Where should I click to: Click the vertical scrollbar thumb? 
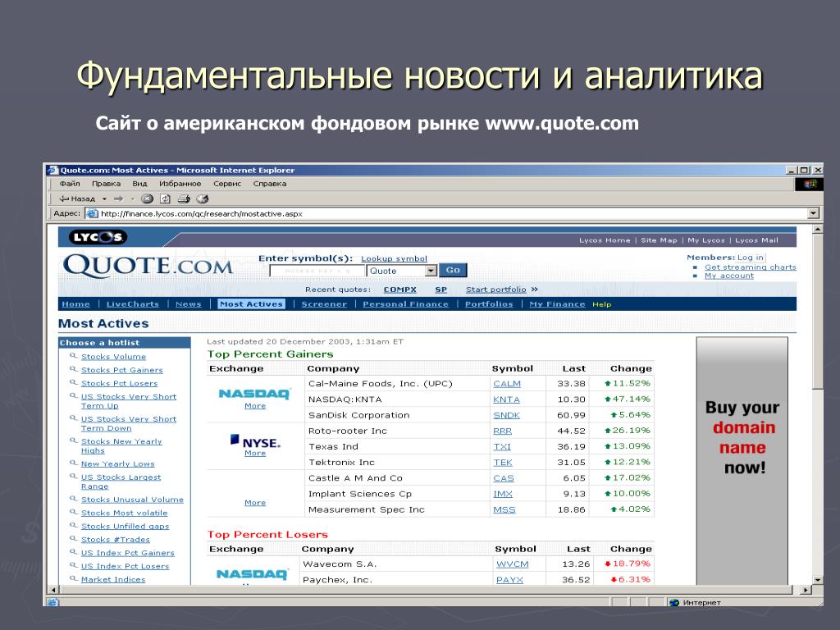tap(818, 312)
